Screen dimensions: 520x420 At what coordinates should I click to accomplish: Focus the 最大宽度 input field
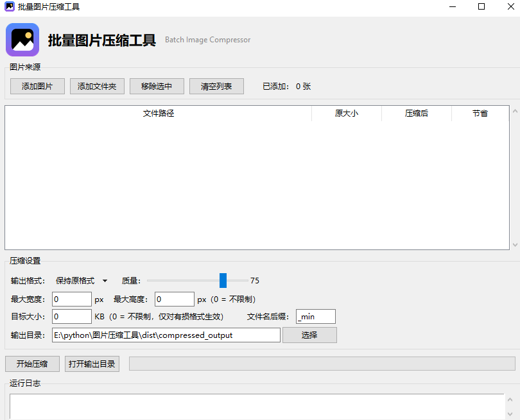click(72, 299)
